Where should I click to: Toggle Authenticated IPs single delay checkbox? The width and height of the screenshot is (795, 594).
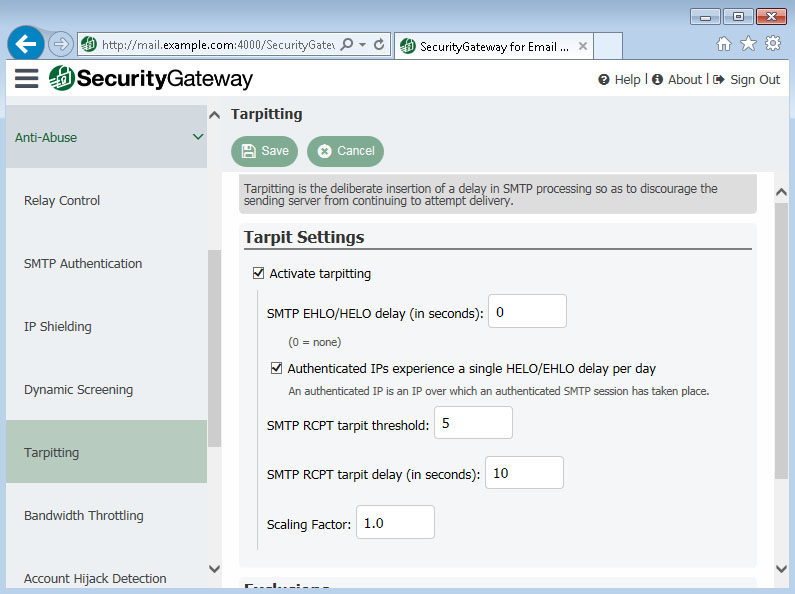click(276, 368)
